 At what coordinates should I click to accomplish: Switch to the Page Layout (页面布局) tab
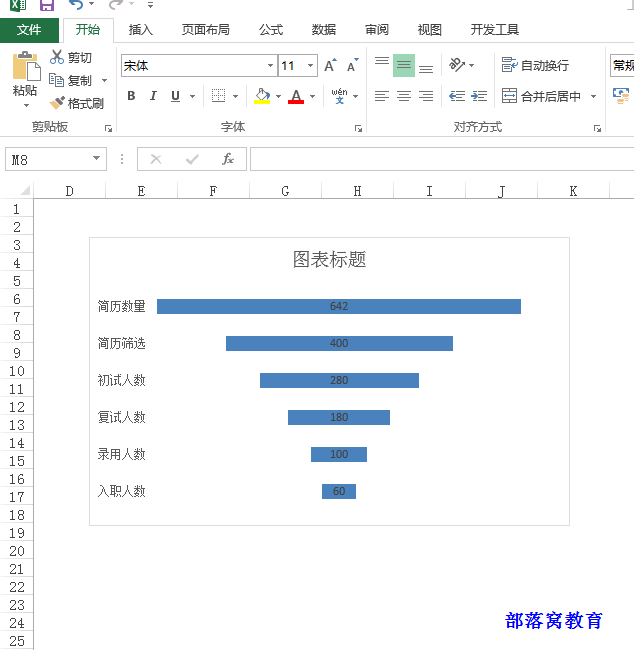[x=206, y=30]
